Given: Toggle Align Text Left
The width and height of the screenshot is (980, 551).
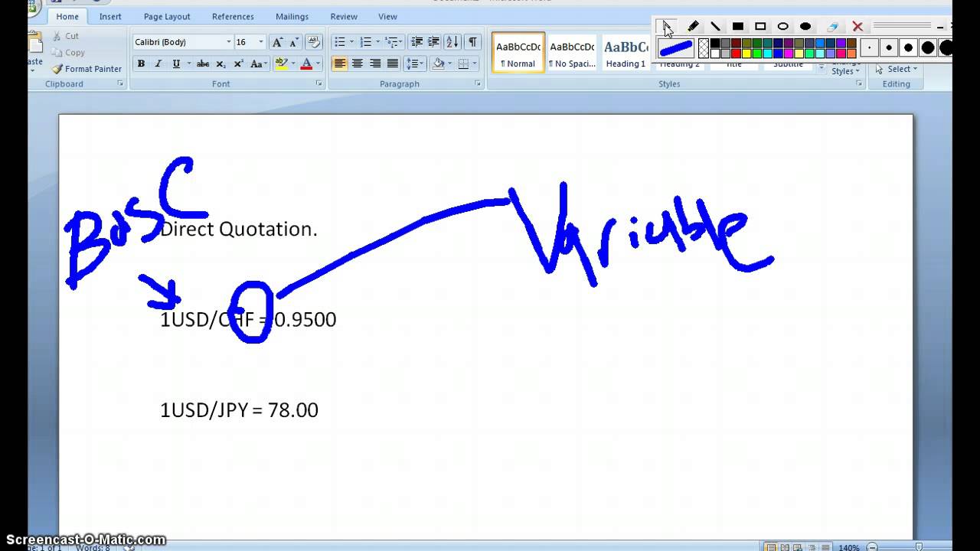Looking at the screenshot, I should pos(340,64).
